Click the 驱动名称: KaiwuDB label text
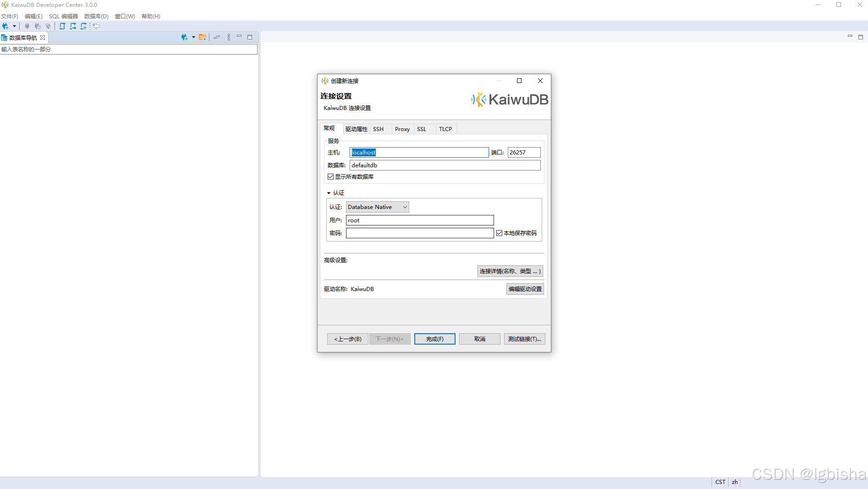The width and height of the screenshot is (868, 489). [x=349, y=289]
